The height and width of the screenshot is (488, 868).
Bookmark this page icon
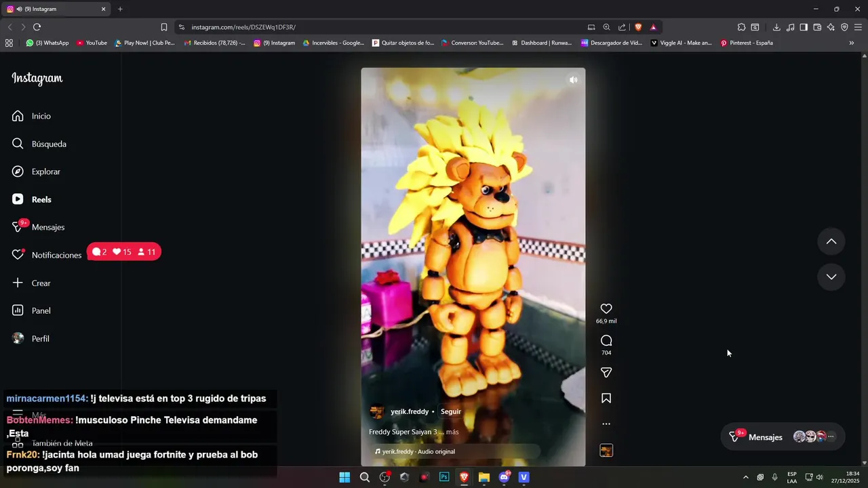(164, 27)
